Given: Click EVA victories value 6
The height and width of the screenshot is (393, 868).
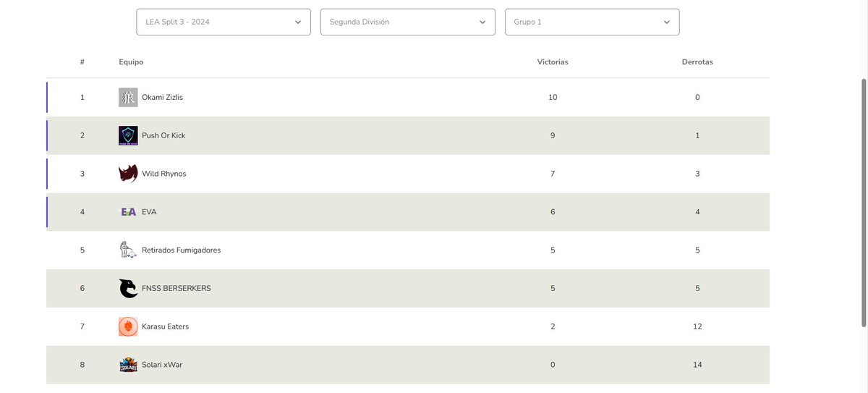Looking at the screenshot, I should [x=553, y=212].
